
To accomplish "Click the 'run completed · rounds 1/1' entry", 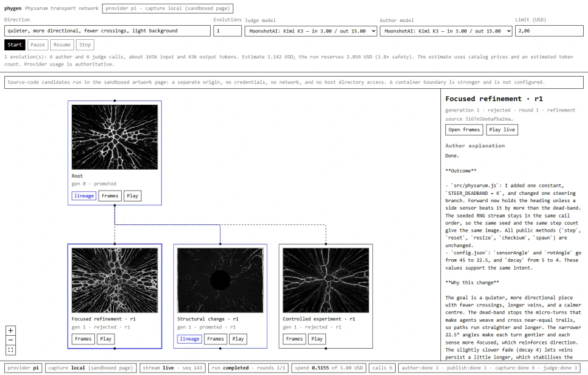I will click(249, 368).
